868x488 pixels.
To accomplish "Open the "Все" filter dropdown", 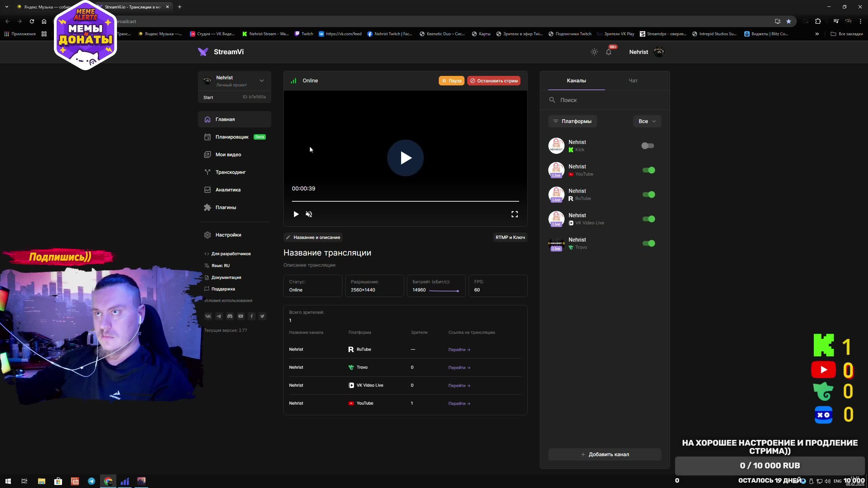I will point(647,121).
